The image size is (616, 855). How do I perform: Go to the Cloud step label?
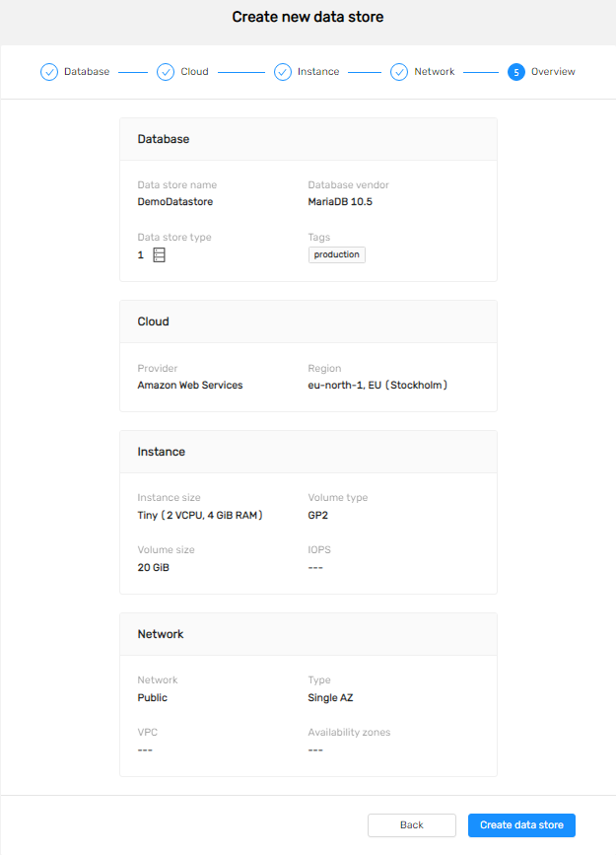click(194, 71)
